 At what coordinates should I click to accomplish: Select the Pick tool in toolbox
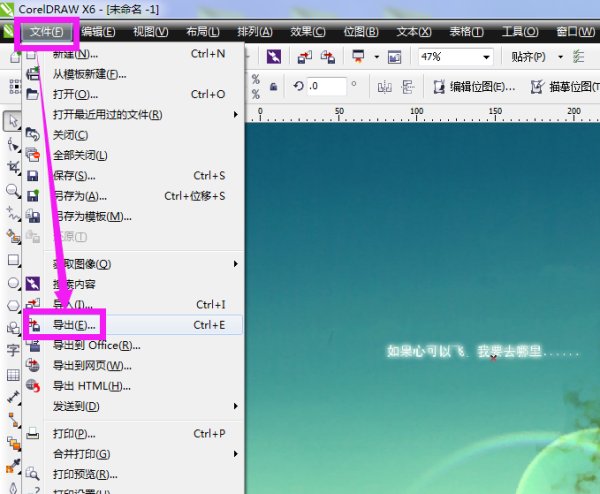coord(13,121)
